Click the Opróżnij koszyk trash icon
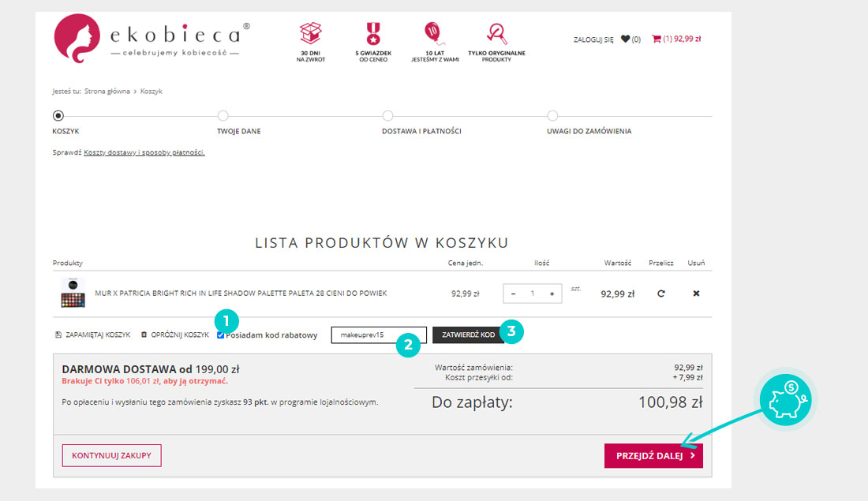 click(144, 335)
